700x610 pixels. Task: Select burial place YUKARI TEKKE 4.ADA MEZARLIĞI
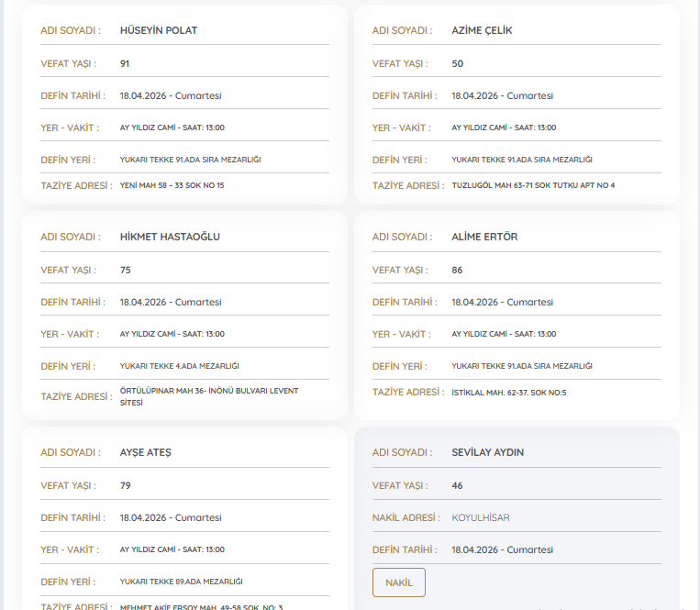click(x=179, y=366)
